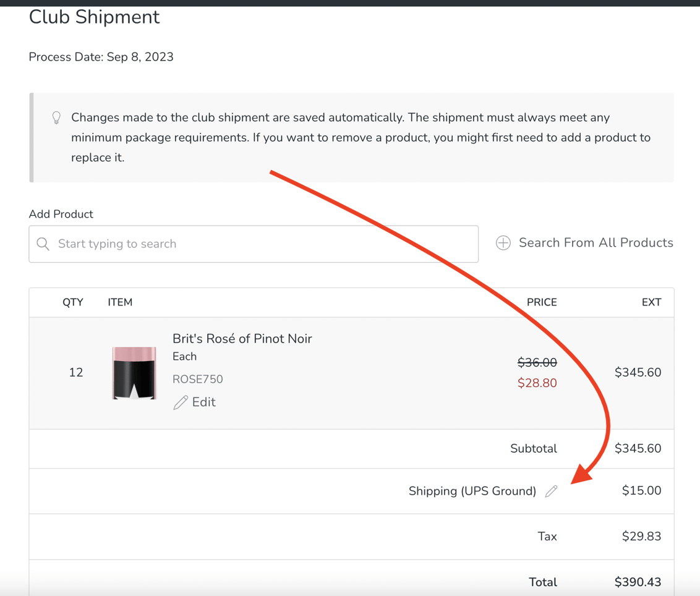This screenshot has height=596, width=700.
Task: Select the Club Shipment page title
Action: [x=94, y=17]
